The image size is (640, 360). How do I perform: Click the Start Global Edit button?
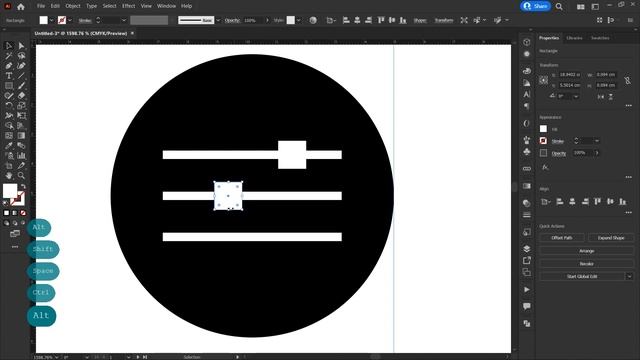point(582,276)
